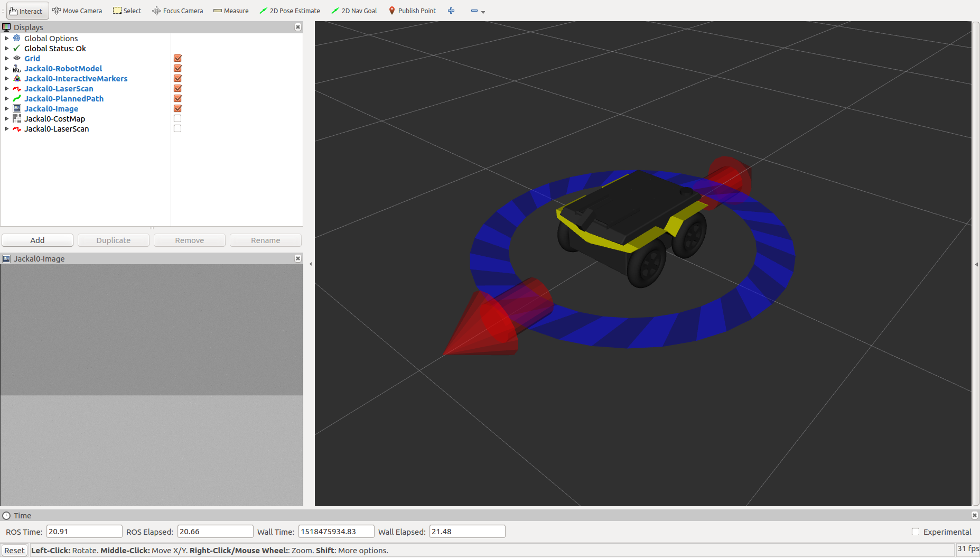This screenshot has height=558, width=980.
Task: Close the Jackal0-Image panel
Action: (298, 258)
